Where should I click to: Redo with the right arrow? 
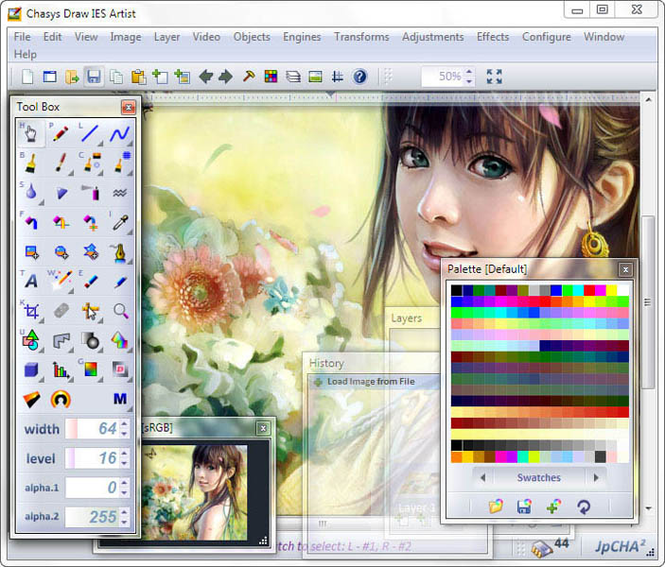point(226,77)
